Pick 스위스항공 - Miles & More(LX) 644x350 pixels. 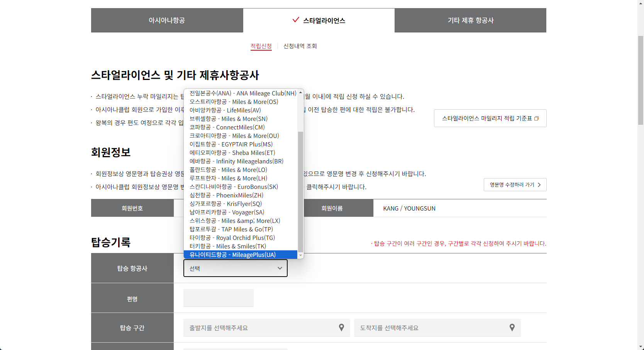[x=241, y=221]
